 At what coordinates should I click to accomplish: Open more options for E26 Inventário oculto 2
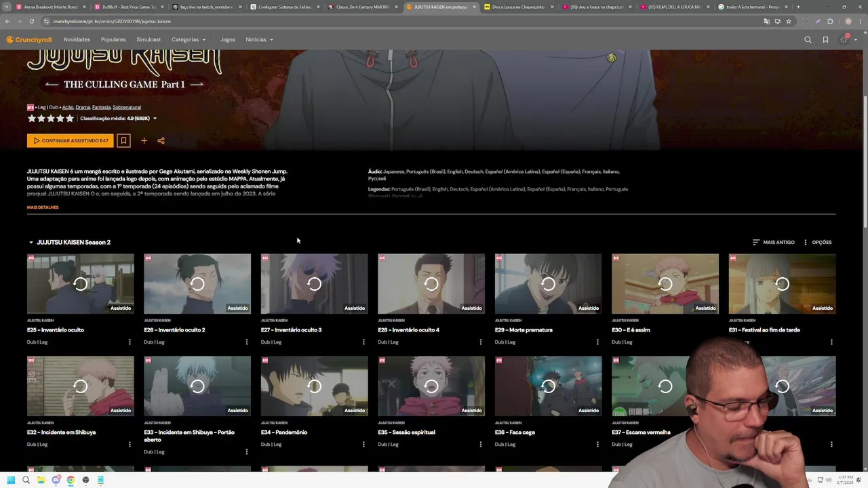(x=246, y=342)
